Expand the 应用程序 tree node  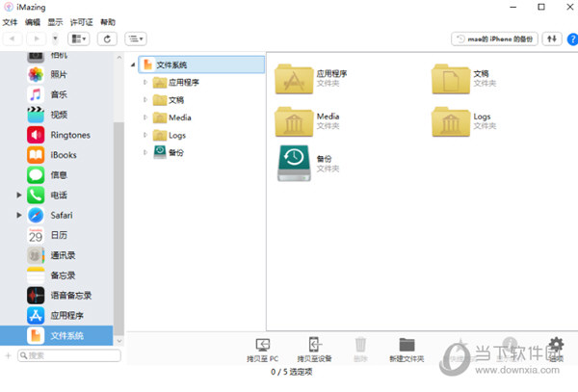[x=145, y=82]
